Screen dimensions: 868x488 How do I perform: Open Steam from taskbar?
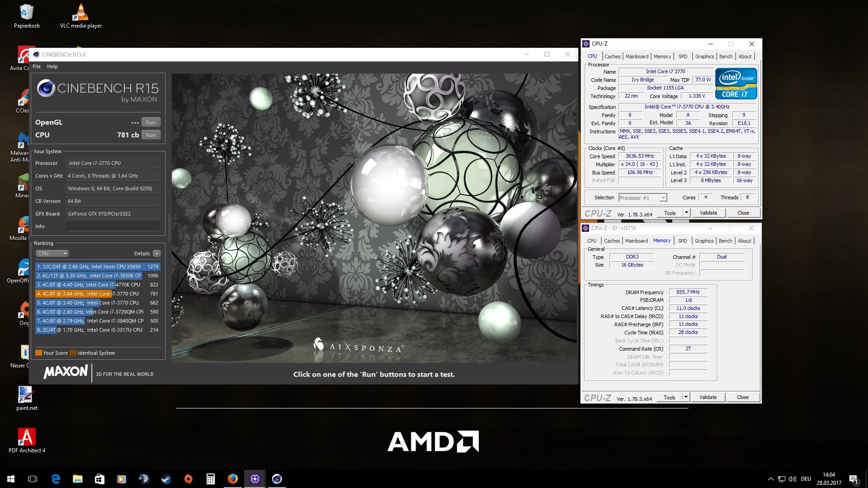tap(166, 479)
